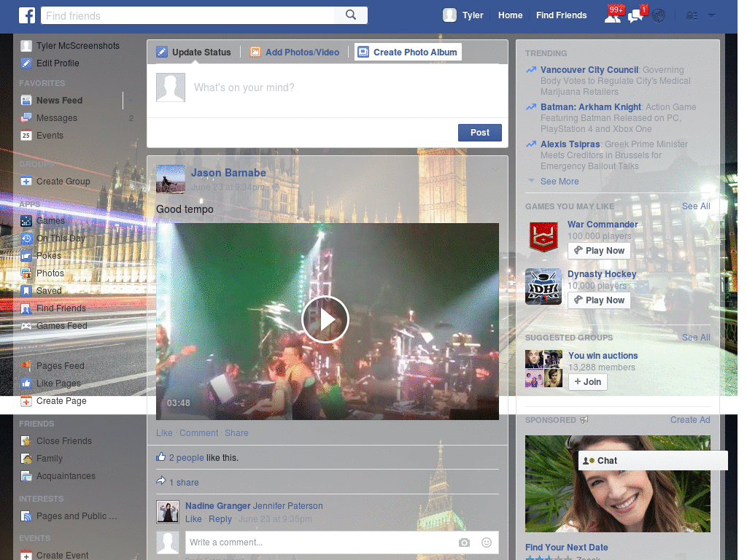Click the blue Post button
Screen dimensions: 747x560
pos(480,133)
